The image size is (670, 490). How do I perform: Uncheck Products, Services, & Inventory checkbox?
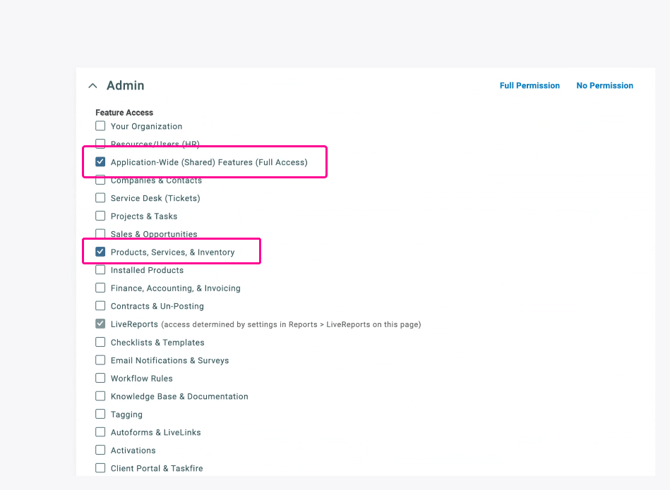tap(100, 252)
